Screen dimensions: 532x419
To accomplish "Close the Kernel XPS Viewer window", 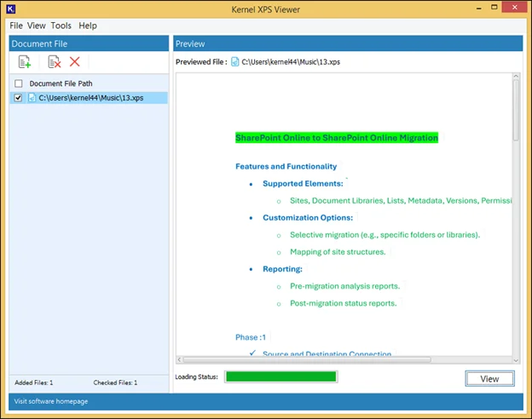I will 514,8.
